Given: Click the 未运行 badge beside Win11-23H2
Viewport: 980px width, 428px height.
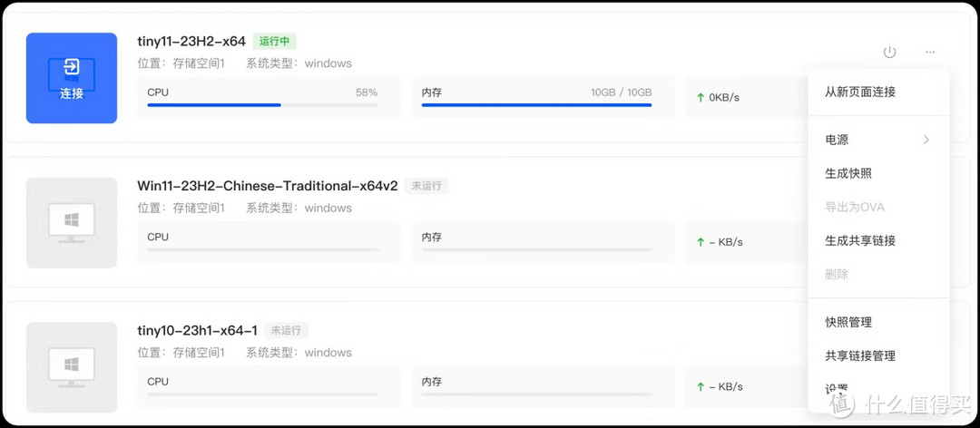Looking at the screenshot, I should click(x=426, y=186).
